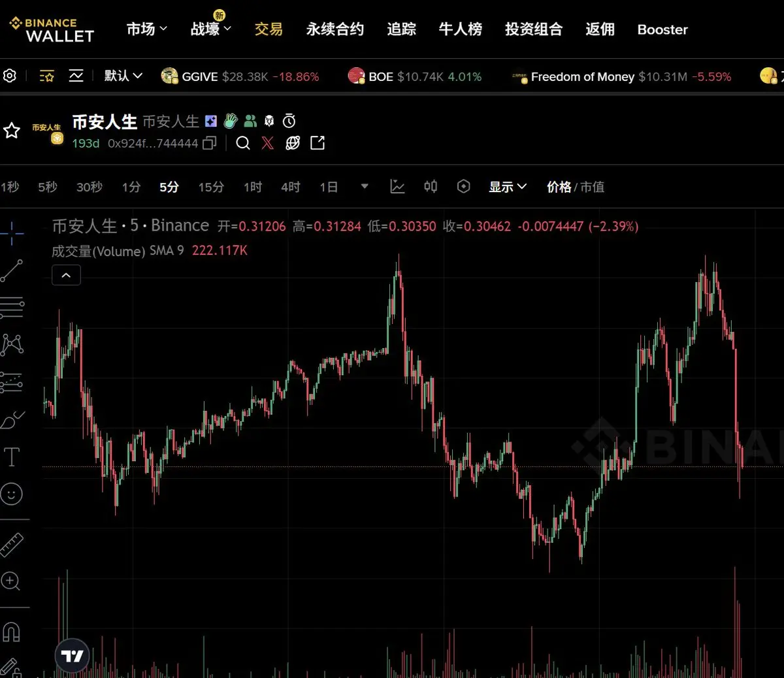Open the token's X (Twitter) link
This screenshot has height=678, width=784.
point(268,143)
